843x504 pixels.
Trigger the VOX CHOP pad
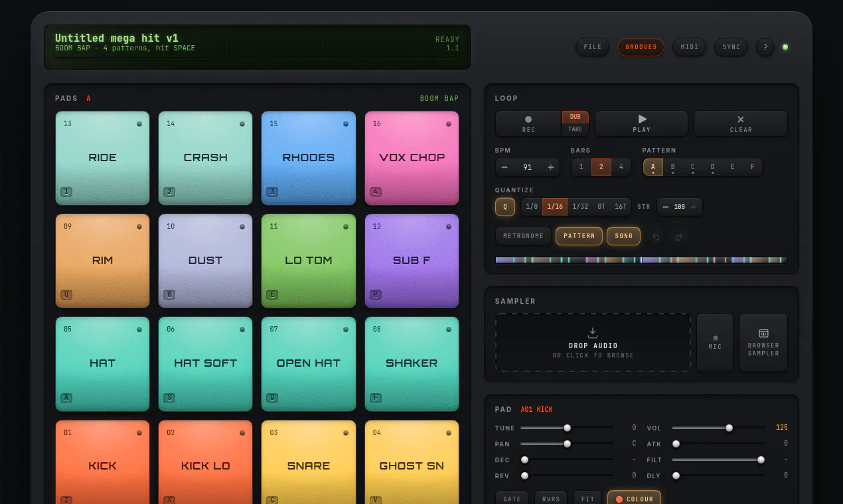point(412,158)
